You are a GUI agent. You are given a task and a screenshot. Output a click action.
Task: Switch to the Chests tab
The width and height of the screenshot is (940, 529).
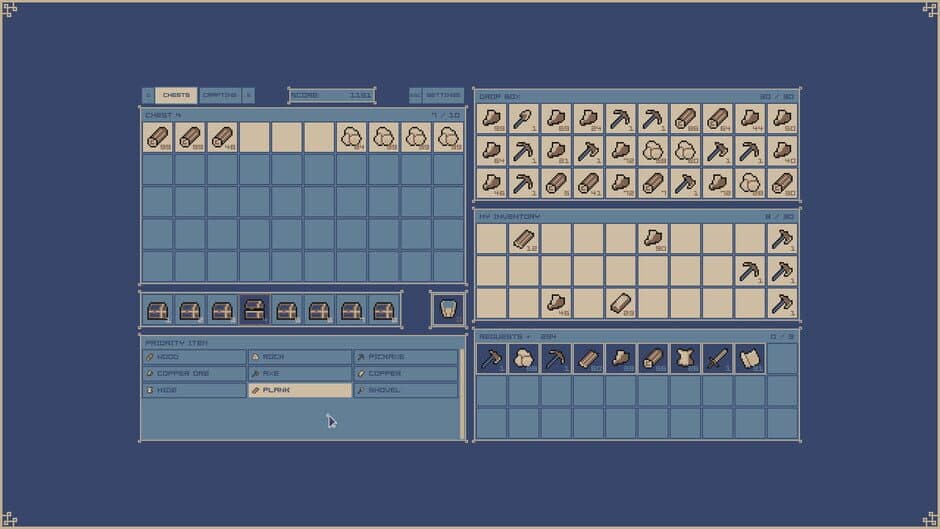[176, 95]
